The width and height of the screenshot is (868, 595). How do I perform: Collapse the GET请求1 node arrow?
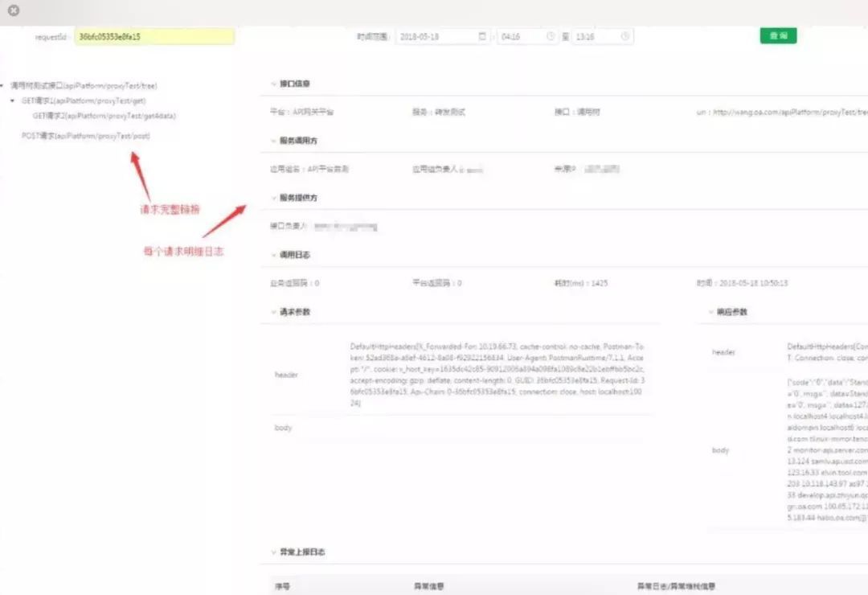coord(13,101)
